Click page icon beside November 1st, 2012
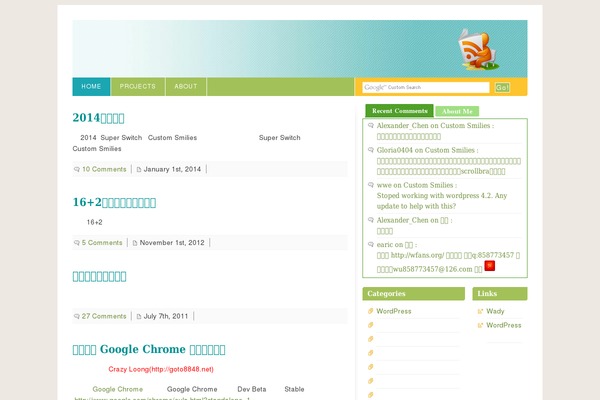Viewport: 600px width, 400px height. point(135,243)
